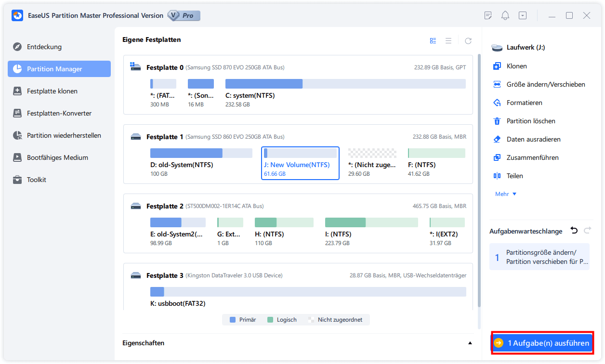Viewport: 605px width, 364px height.
Task: Select Bootfähiges Medium
Action: click(x=59, y=157)
